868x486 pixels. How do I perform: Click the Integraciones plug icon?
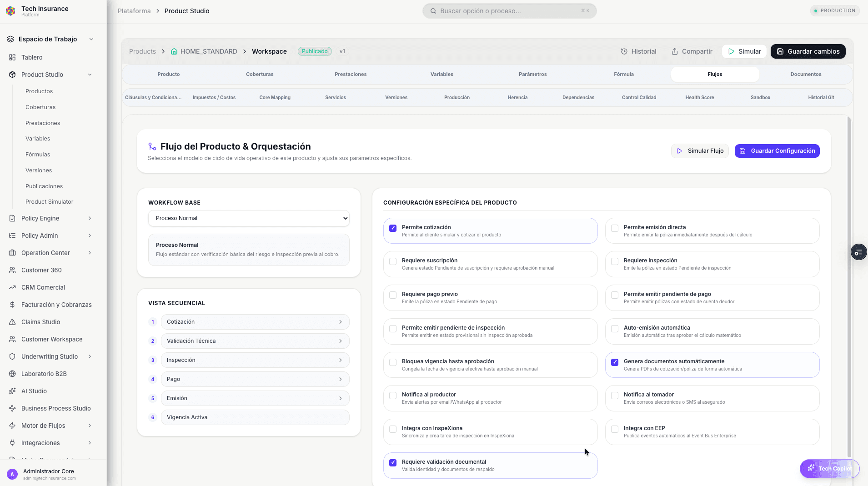pyautogui.click(x=12, y=443)
